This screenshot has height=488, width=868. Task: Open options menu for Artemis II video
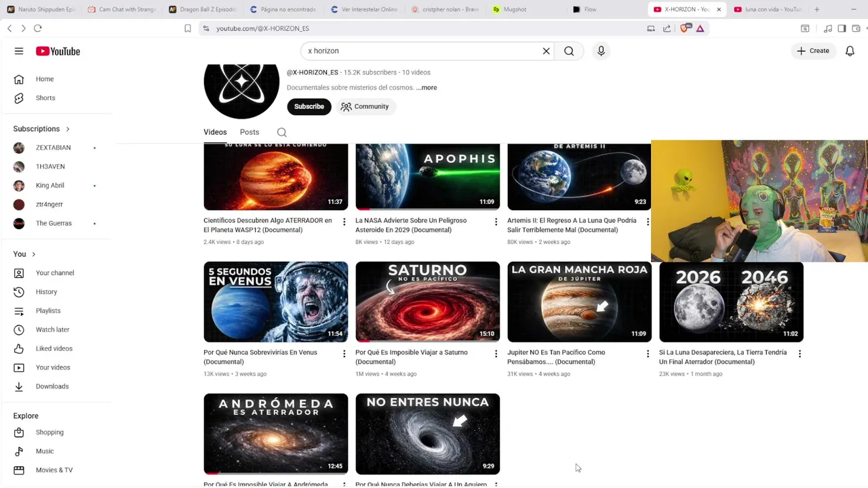(648, 222)
